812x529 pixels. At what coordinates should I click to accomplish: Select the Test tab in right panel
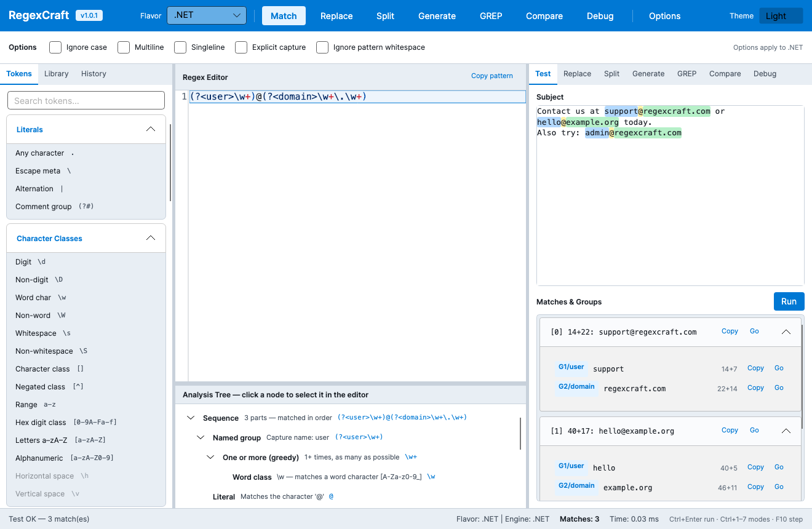coord(543,74)
